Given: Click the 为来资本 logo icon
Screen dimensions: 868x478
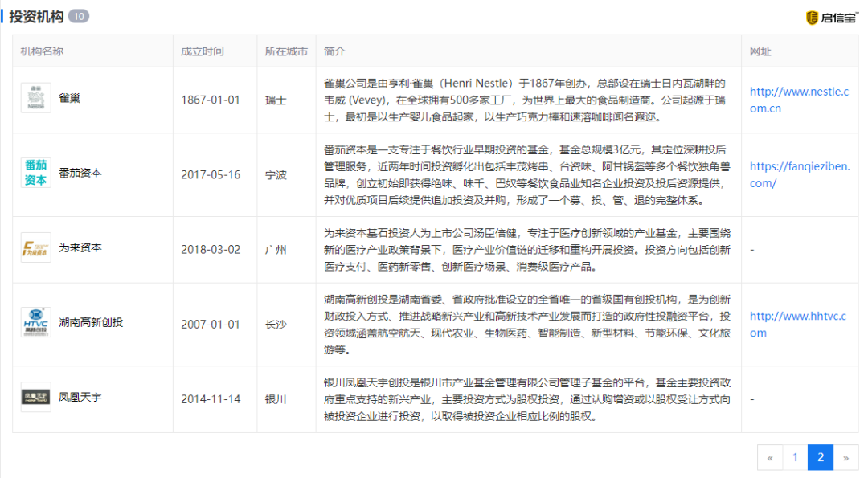Looking at the screenshot, I should 36,247.
